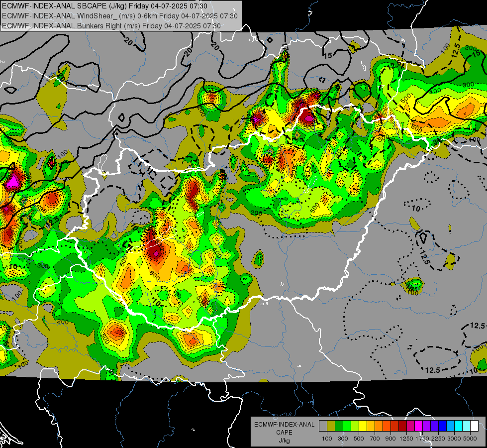Click the legend value 700

[375, 439]
